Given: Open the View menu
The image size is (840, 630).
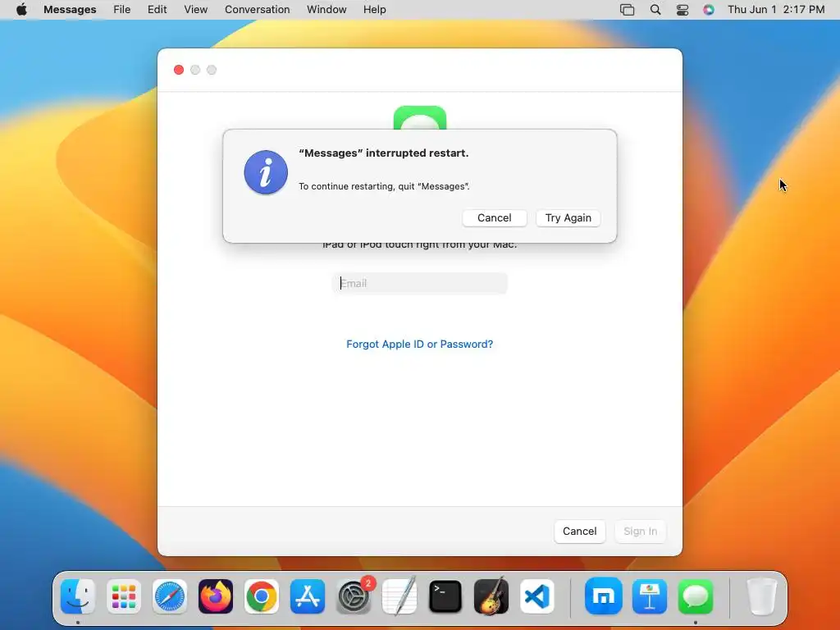Looking at the screenshot, I should point(196,10).
